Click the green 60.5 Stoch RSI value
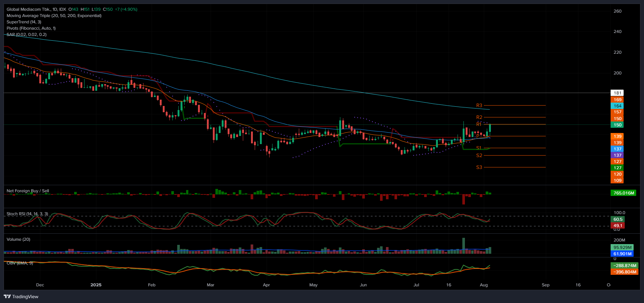Image resolution: width=644 pixels, height=303 pixels. (x=618, y=219)
